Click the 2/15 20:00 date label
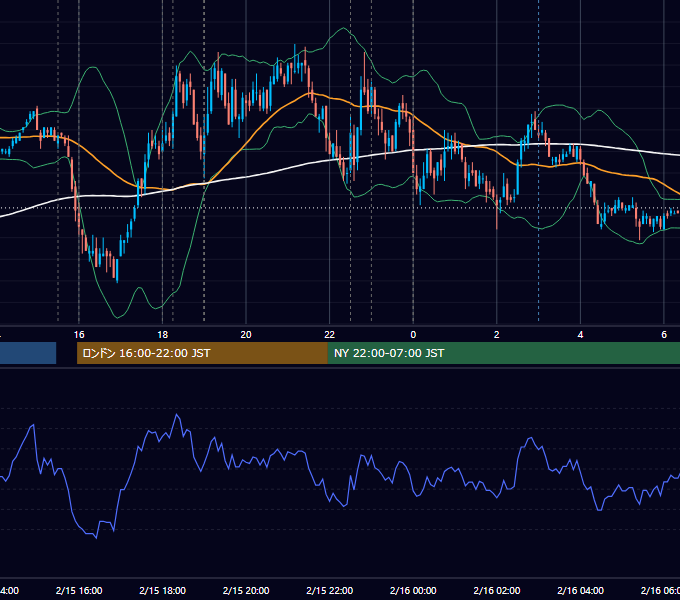Screen dimensions: 680x600 (246, 590)
